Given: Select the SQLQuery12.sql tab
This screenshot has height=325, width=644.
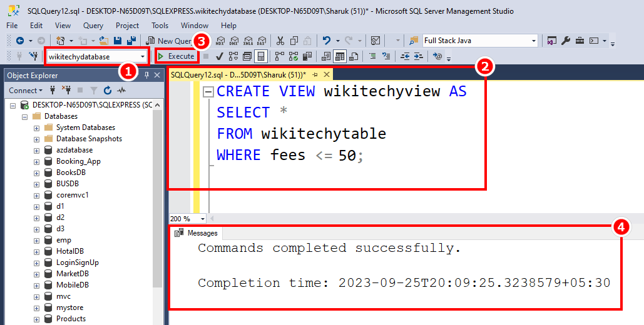Looking at the screenshot, I should tap(238, 74).
